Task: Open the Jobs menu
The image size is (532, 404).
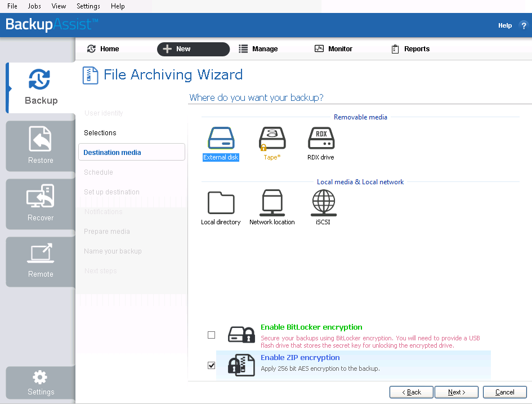Action: 34,6
